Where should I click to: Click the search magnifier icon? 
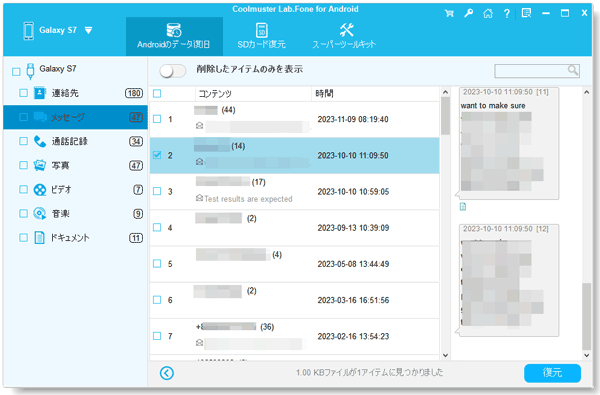coord(572,70)
